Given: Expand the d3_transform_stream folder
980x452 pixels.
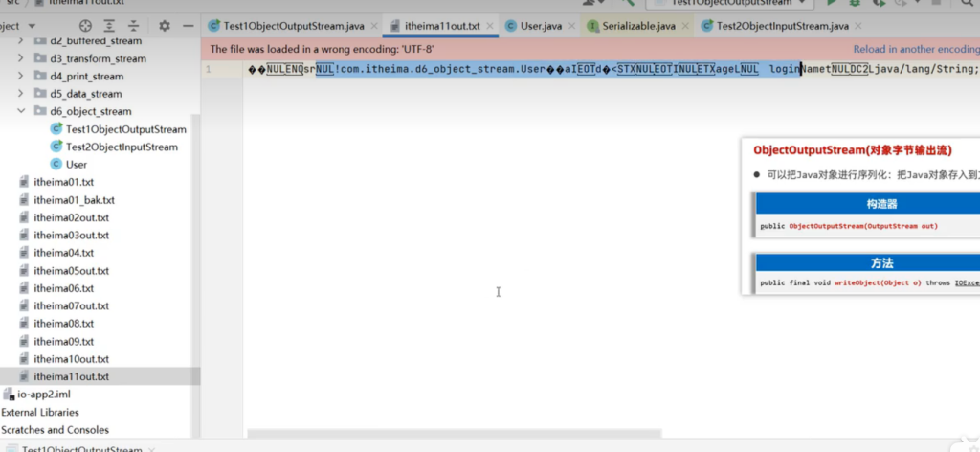Looking at the screenshot, I should tap(21, 58).
